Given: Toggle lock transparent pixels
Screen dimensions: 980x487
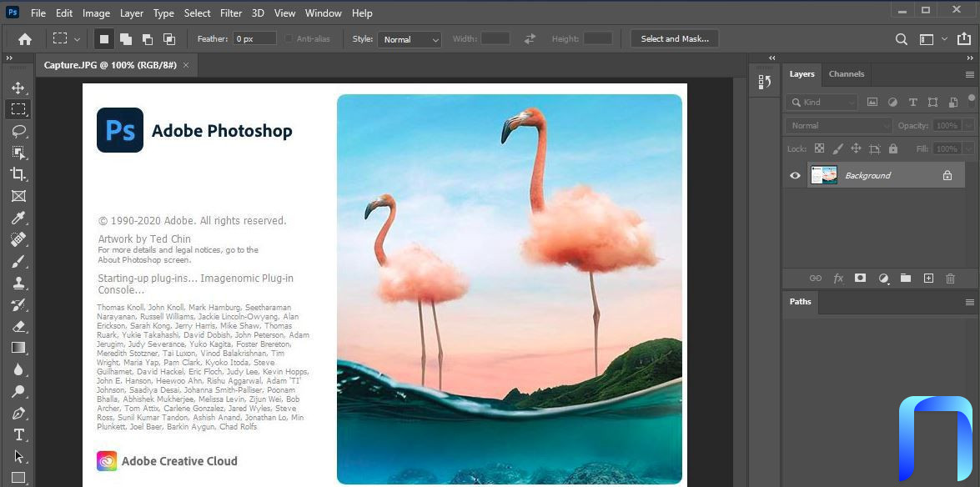Looking at the screenshot, I should [819, 148].
